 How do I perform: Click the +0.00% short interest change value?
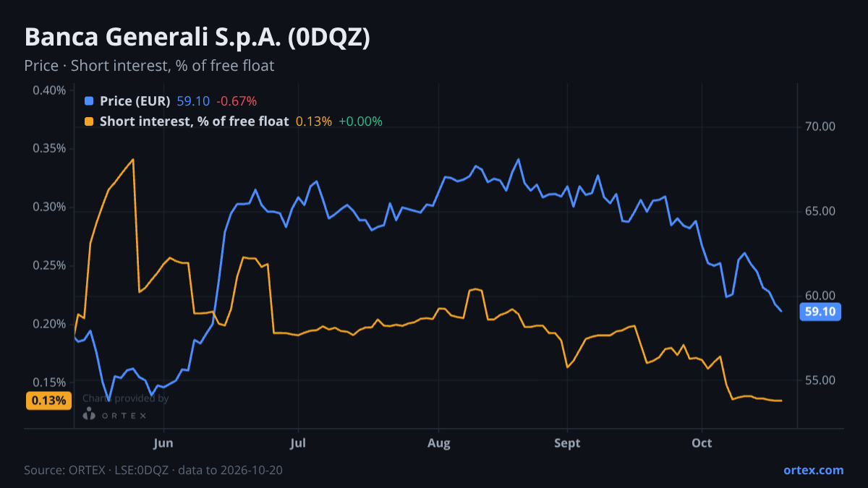[360, 121]
